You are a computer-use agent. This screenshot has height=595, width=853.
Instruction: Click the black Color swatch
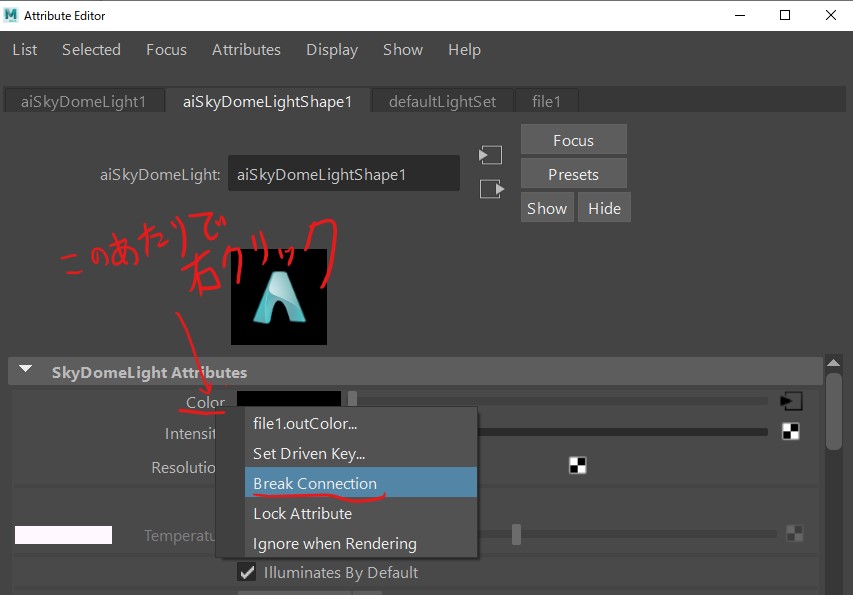click(x=288, y=399)
